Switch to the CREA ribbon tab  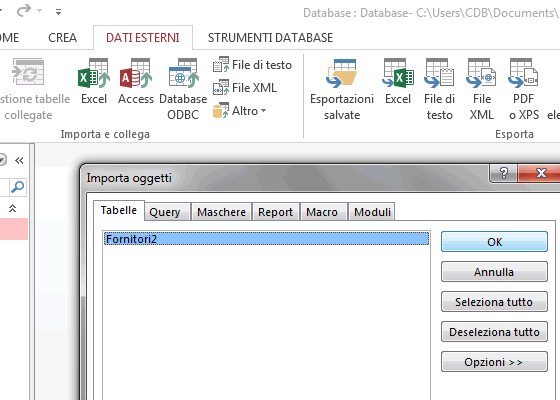click(62, 38)
